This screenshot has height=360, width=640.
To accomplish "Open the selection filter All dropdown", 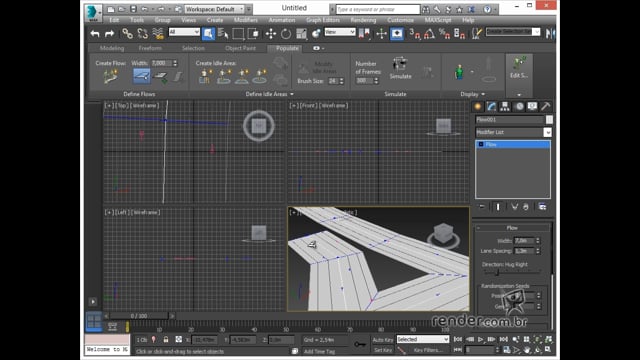I will click(x=184, y=32).
